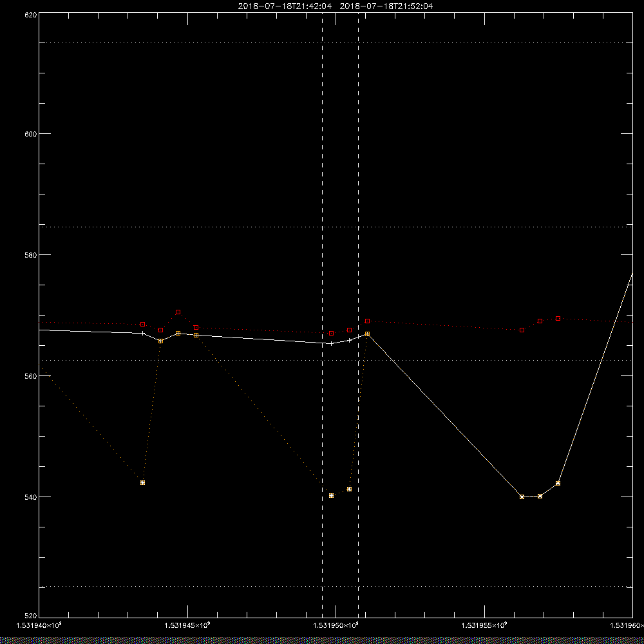Click the last red square marker on the right

point(558,318)
